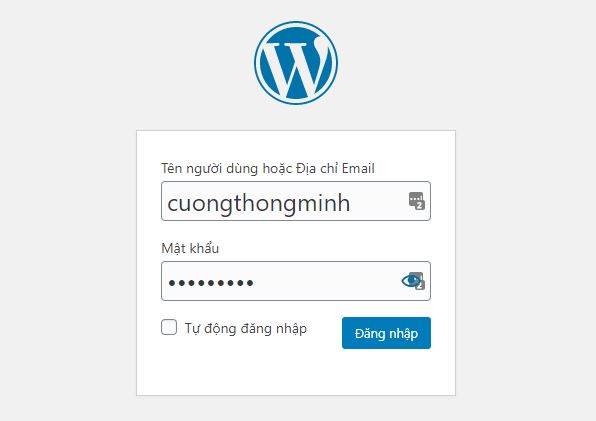This screenshot has height=421, width=596.
Task: Click the gray page background outside the form
Action: [68, 228]
